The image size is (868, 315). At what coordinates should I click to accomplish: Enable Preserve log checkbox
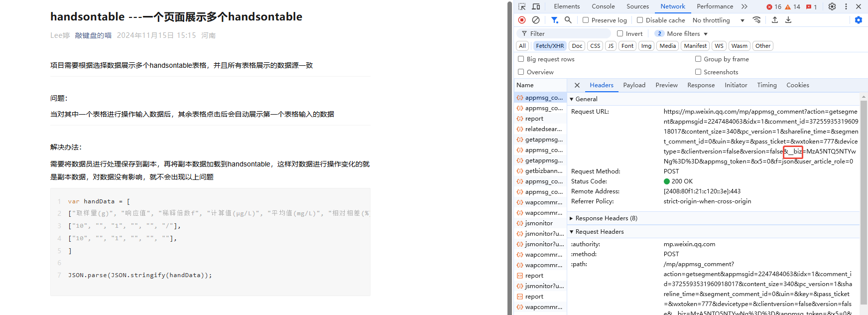coord(586,20)
